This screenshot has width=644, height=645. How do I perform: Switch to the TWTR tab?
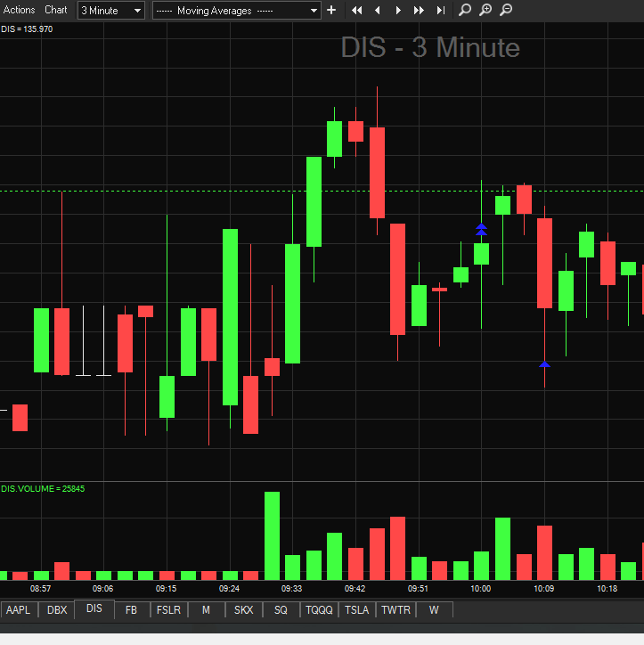[x=395, y=609]
